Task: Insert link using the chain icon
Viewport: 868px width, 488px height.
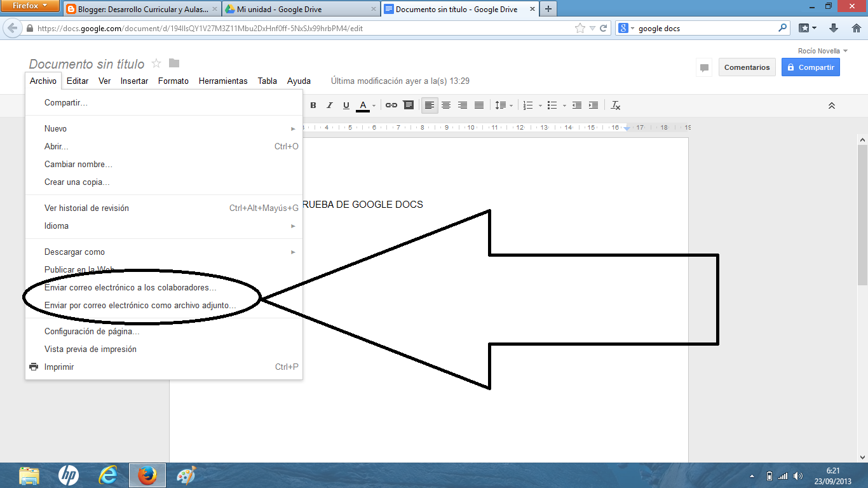Action: coord(391,105)
